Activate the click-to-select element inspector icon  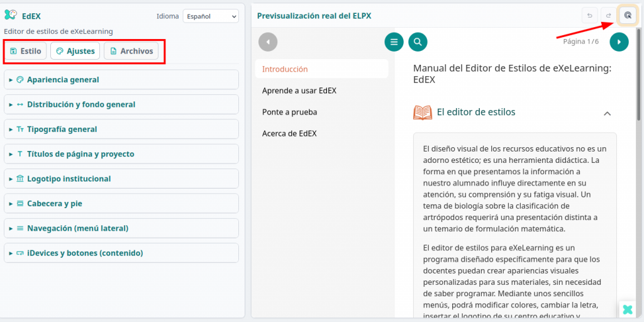[628, 16]
